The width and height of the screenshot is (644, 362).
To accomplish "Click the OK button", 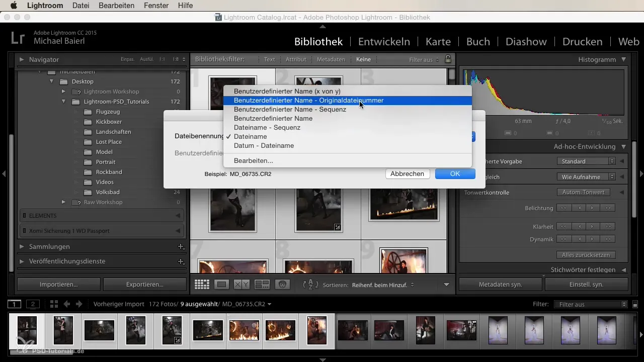I will (x=455, y=174).
